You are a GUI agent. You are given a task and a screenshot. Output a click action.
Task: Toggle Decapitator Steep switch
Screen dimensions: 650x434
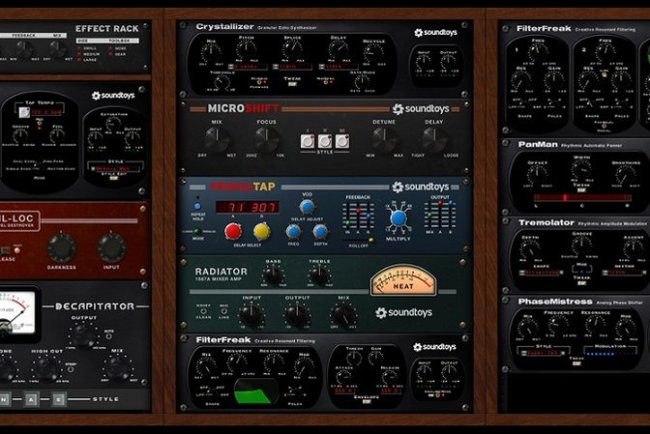[x=71, y=369]
